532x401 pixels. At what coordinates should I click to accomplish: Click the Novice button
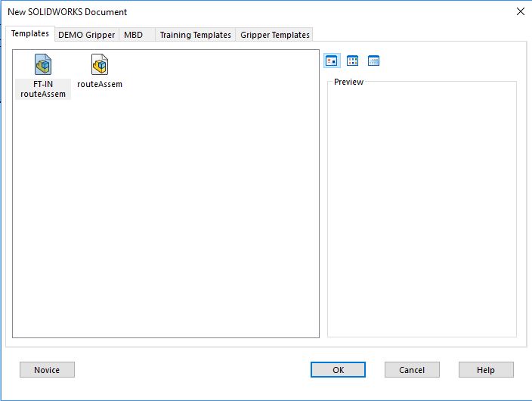click(47, 370)
